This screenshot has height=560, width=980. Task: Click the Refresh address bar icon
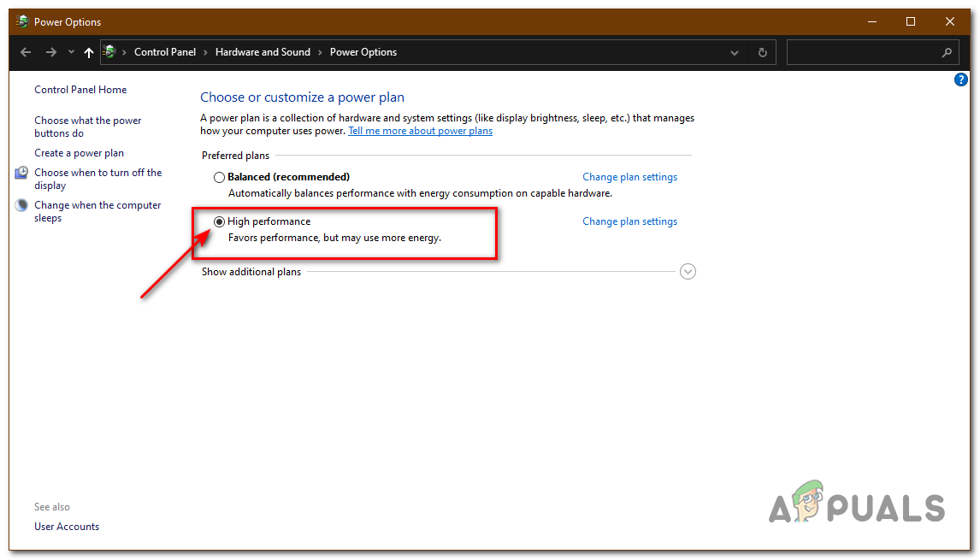click(x=763, y=52)
